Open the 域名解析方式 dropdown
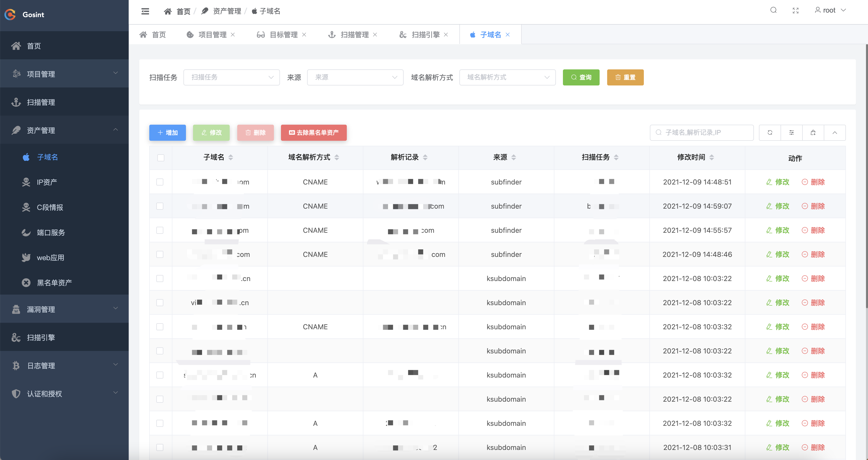 [507, 77]
